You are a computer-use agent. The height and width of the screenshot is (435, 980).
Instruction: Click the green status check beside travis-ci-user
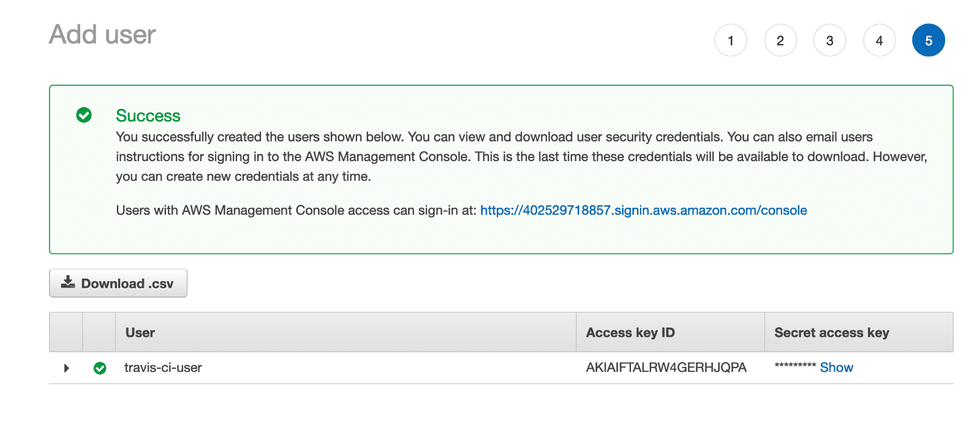[100, 368]
